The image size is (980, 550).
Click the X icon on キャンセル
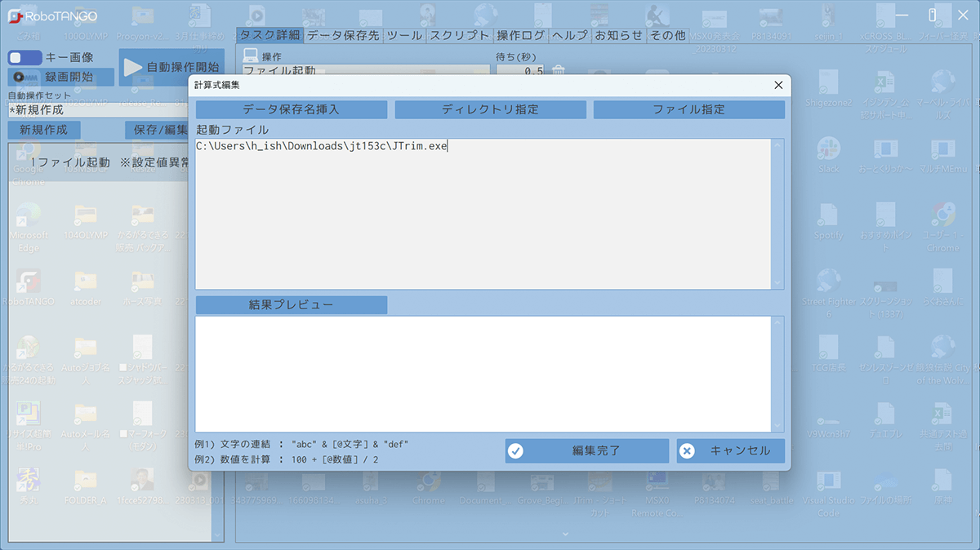pyautogui.click(x=687, y=450)
